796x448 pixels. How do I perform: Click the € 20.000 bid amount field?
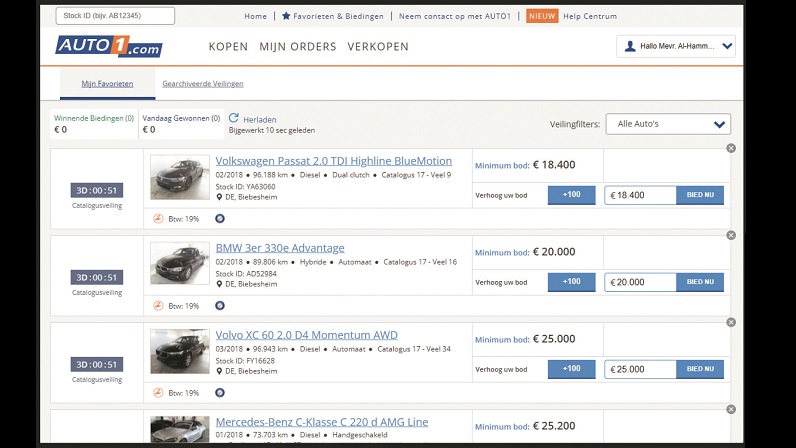coord(640,282)
